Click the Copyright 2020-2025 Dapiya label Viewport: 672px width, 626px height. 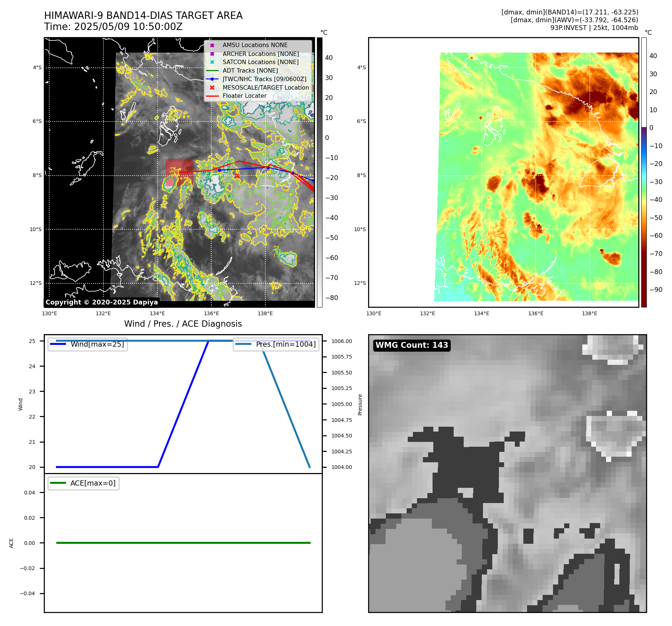102,302
